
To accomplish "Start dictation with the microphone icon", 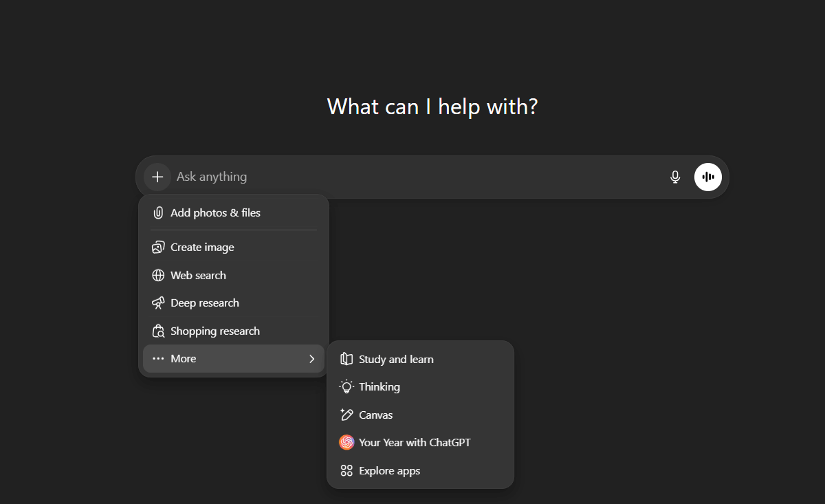I will click(x=675, y=177).
